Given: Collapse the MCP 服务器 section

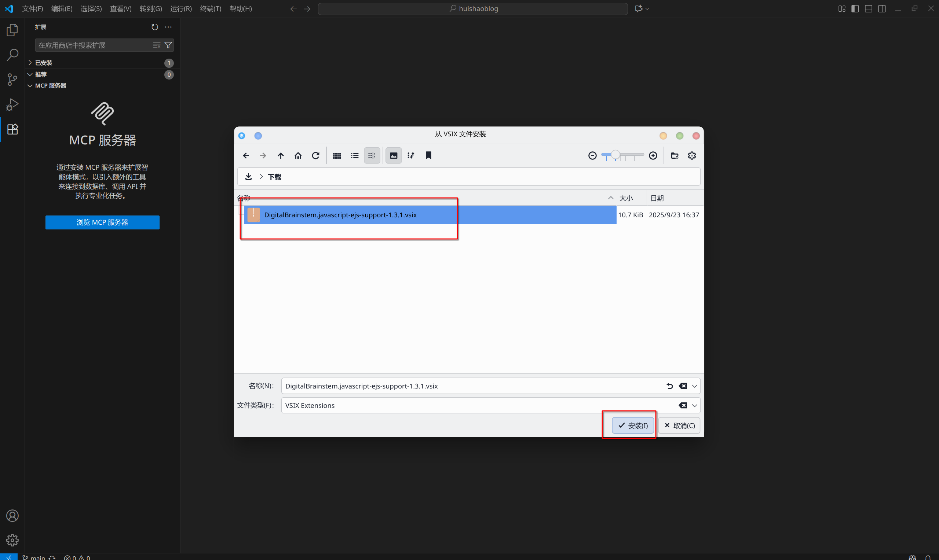Looking at the screenshot, I should (50, 86).
